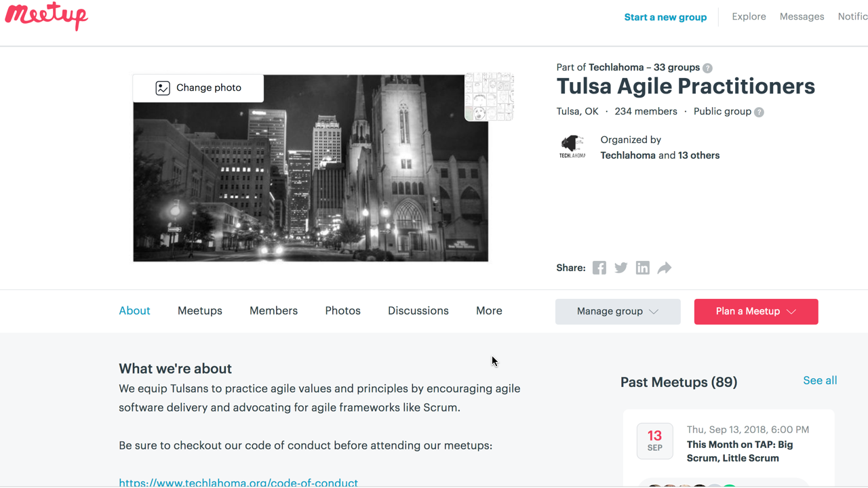This screenshot has height=488, width=868.
Task: Click help icon next to 33 groups
Action: [x=707, y=68]
